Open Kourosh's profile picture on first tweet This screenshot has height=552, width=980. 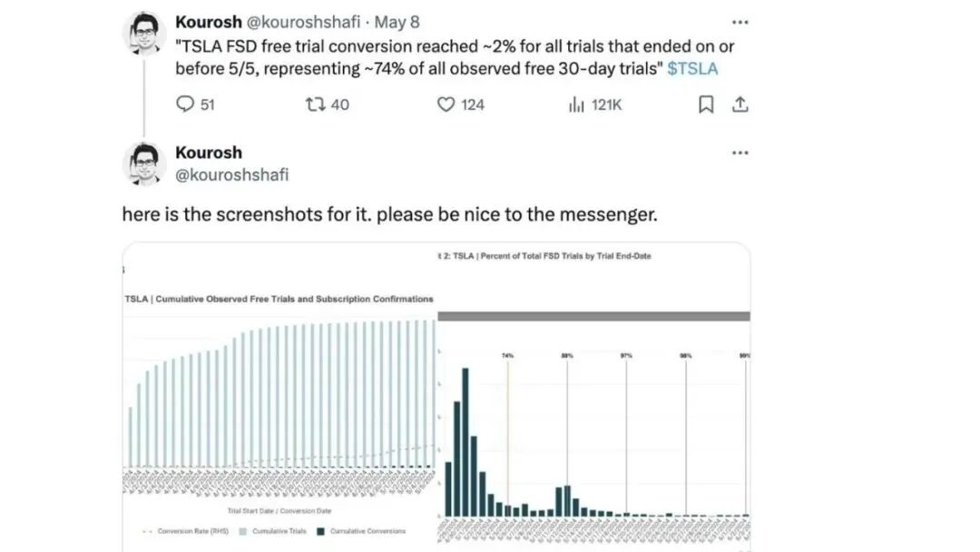(x=144, y=33)
